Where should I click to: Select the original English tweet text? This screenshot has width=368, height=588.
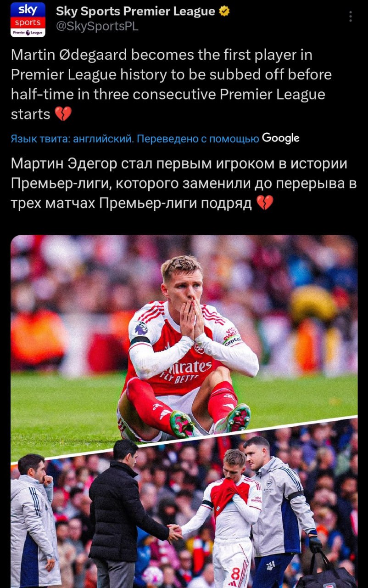click(x=171, y=84)
